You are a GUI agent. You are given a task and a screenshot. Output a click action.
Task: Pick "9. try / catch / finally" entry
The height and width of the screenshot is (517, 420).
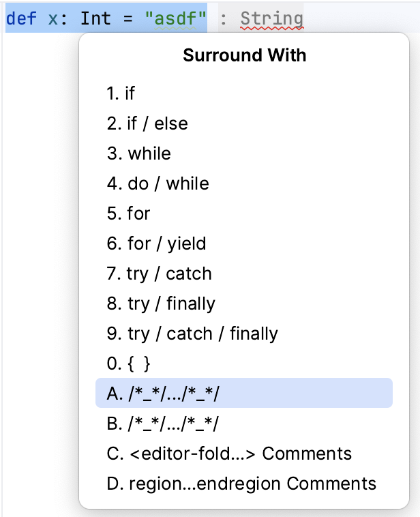click(x=192, y=334)
